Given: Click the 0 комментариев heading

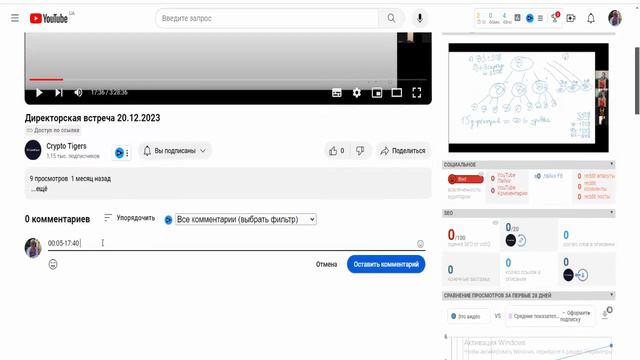Looking at the screenshot, I should pos(57,219).
